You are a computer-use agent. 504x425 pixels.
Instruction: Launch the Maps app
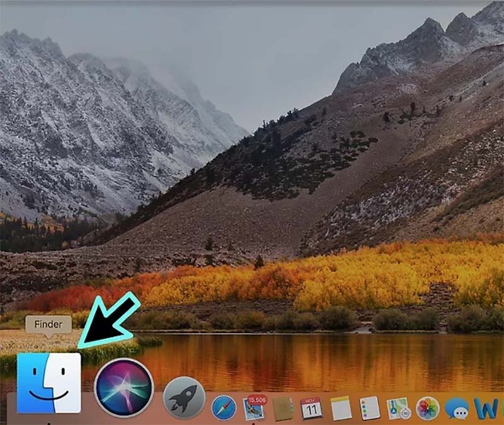coord(398,407)
